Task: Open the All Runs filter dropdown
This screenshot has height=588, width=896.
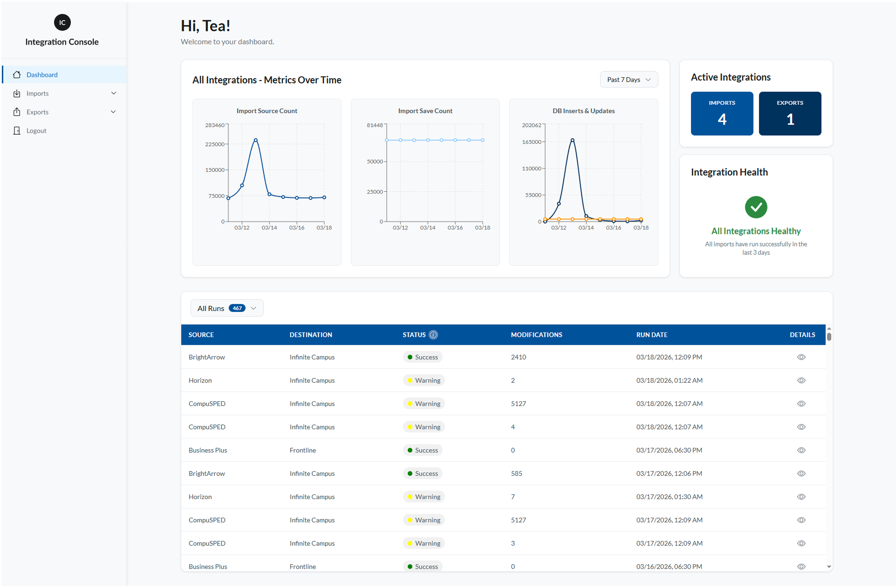Action: click(227, 308)
